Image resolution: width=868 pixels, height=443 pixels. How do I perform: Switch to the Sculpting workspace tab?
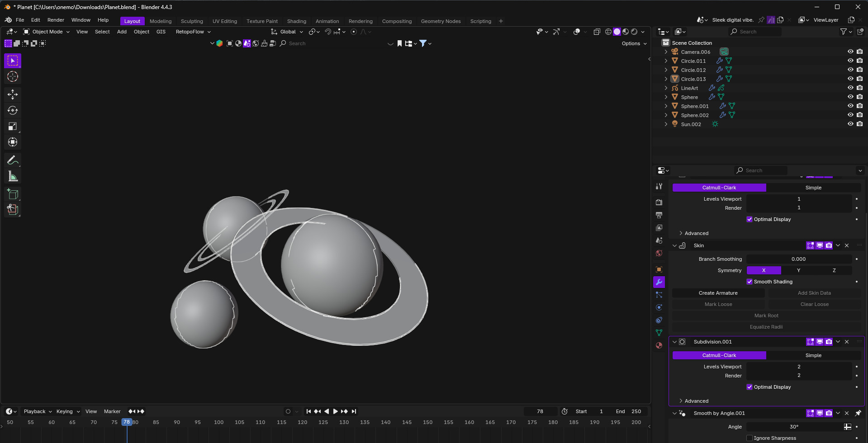[192, 21]
